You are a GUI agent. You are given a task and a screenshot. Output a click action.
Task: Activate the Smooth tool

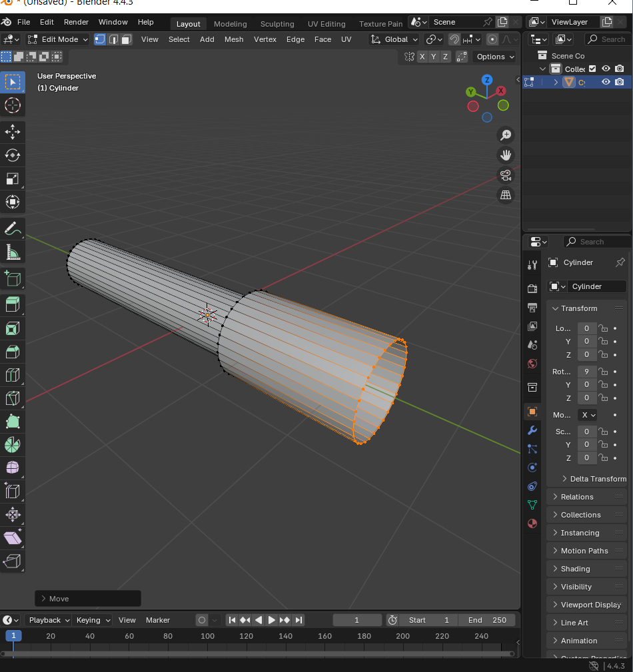click(13, 468)
